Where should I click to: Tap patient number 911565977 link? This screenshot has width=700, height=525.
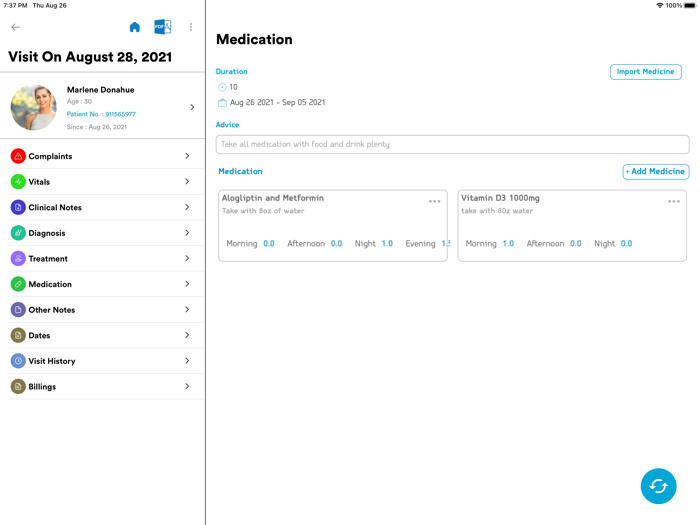click(101, 114)
